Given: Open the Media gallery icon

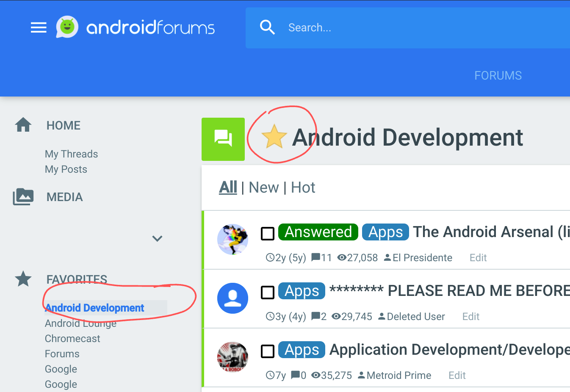Looking at the screenshot, I should [23, 197].
